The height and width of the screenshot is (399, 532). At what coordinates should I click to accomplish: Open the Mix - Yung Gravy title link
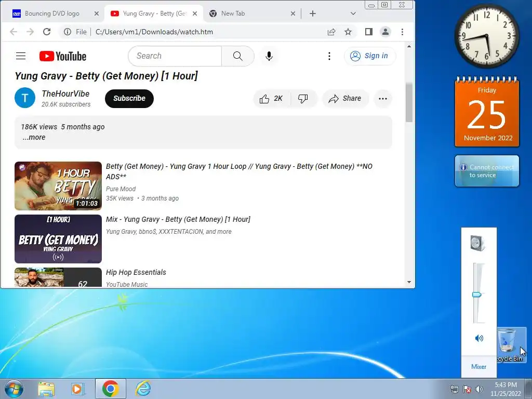click(x=178, y=220)
